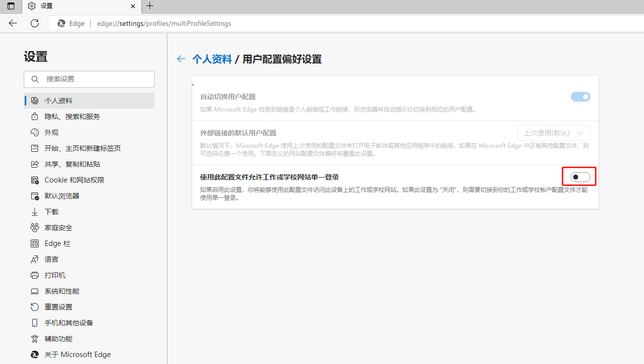Open 共享、复制和粘贴 settings

(x=89, y=164)
